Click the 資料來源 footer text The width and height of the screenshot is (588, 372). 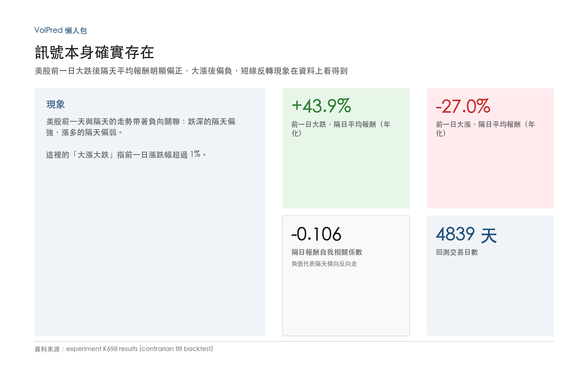[124, 349]
